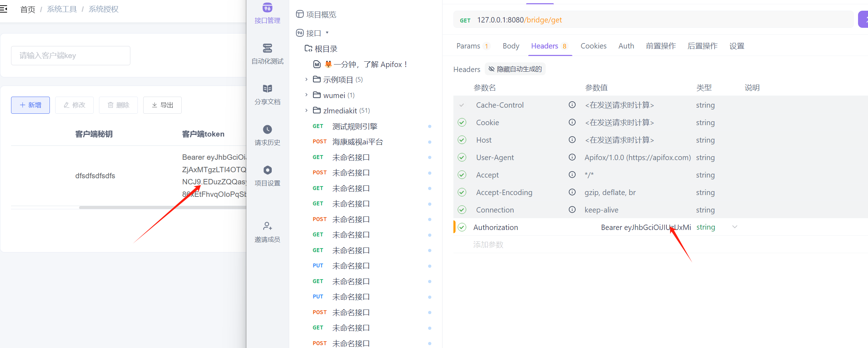Open the 自动化测试 sidebar icon

point(267,48)
